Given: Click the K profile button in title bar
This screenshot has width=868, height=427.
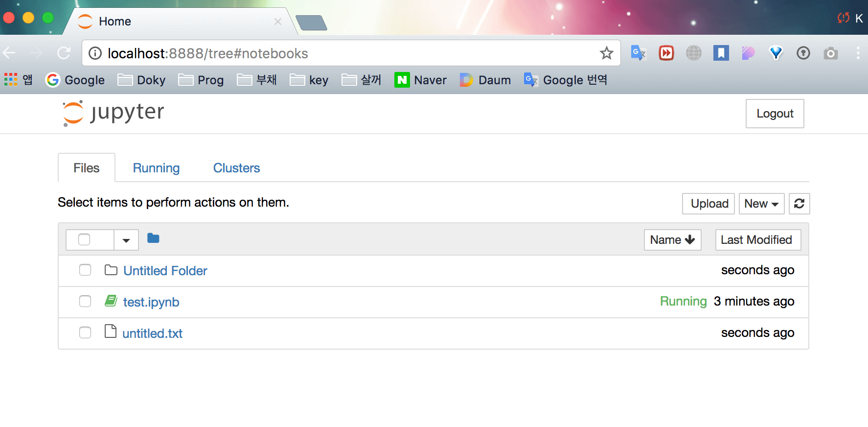Looking at the screenshot, I should point(859,19).
